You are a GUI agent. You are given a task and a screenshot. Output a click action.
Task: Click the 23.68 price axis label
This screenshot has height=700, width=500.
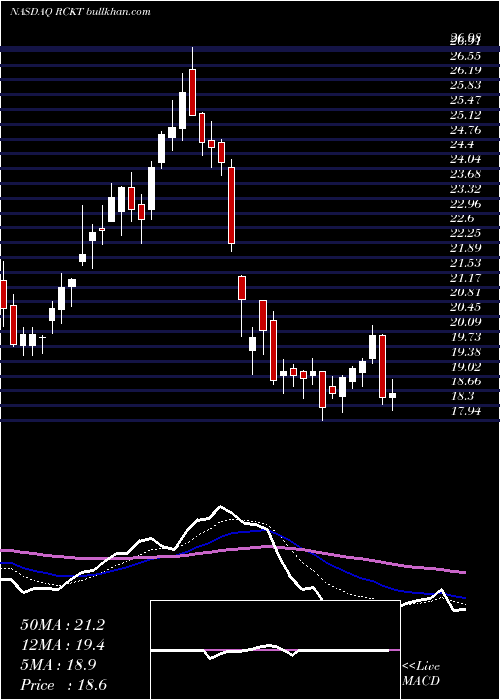tap(468, 175)
